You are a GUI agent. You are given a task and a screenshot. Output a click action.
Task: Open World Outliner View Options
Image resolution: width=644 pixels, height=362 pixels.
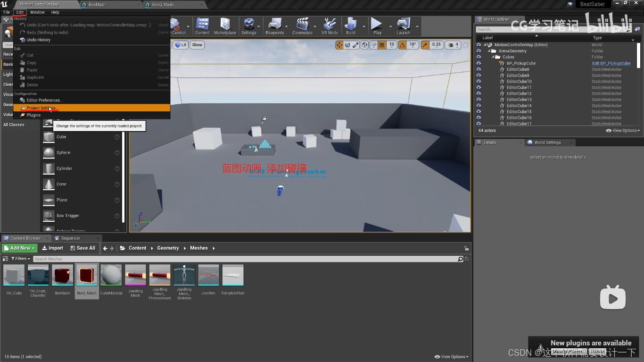pos(623,131)
